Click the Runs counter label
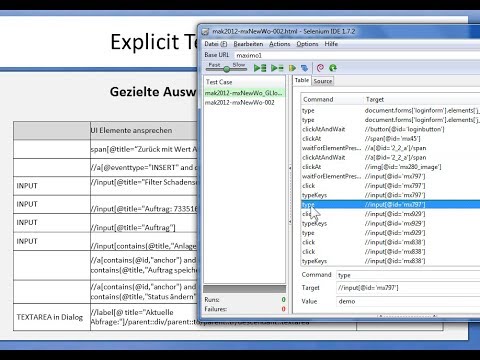The width and height of the screenshot is (480, 360). click(212, 299)
